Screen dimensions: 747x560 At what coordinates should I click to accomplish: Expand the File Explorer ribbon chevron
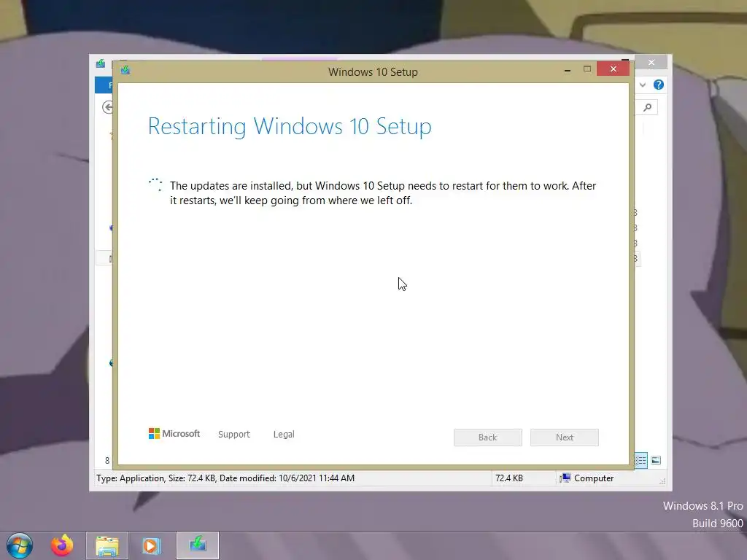coord(643,85)
